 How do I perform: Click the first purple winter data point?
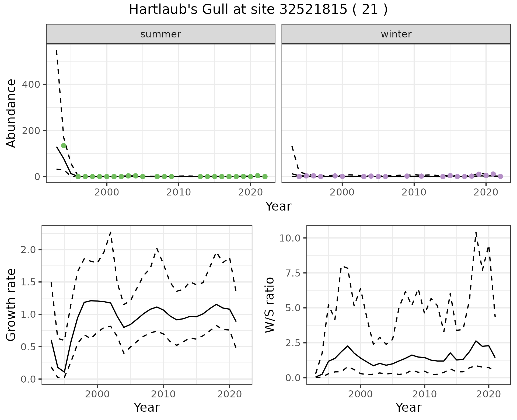(x=299, y=177)
